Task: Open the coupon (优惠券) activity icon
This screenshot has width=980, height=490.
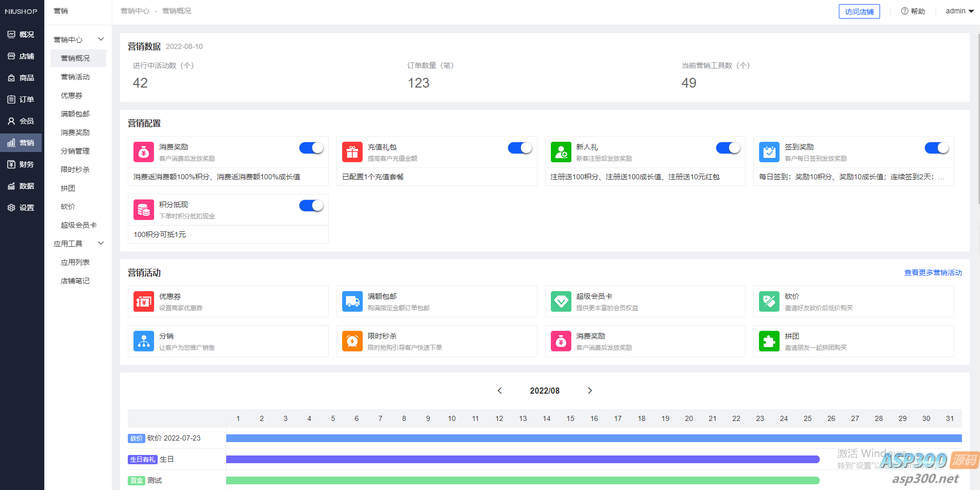Action: click(144, 301)
